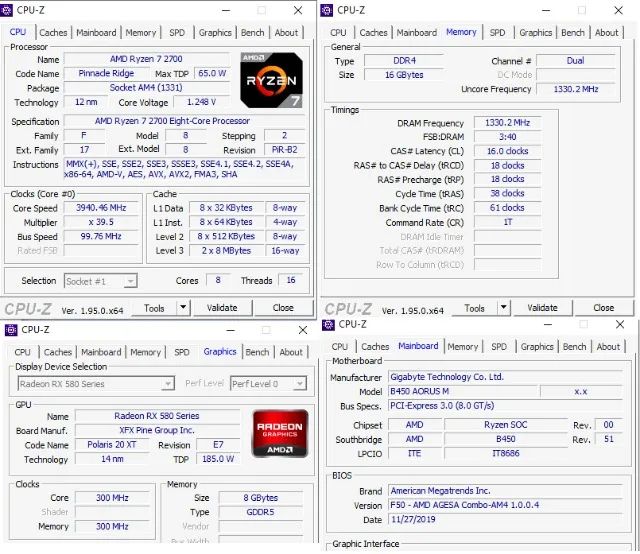Select Memory tab in CPU tab window
The height and width of the screenshot is (554, 640).
pyautogui.click(x=141, y=33)
